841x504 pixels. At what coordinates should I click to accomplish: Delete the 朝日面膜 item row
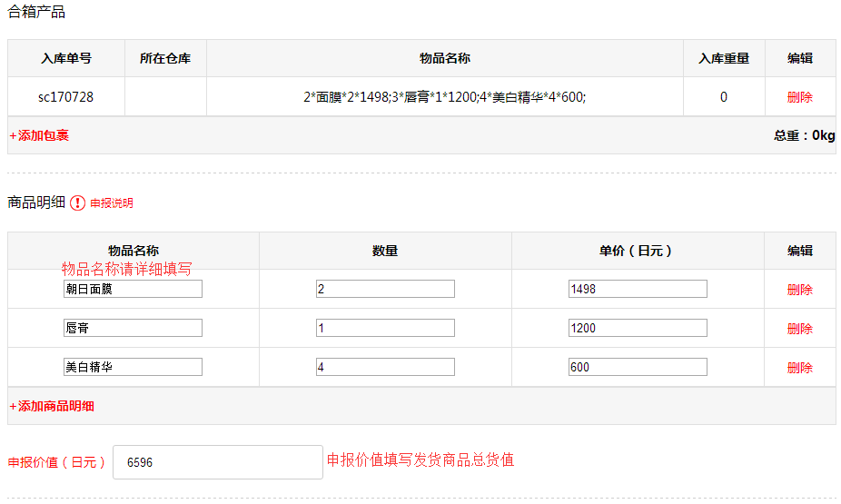click(x=799, y=290)
